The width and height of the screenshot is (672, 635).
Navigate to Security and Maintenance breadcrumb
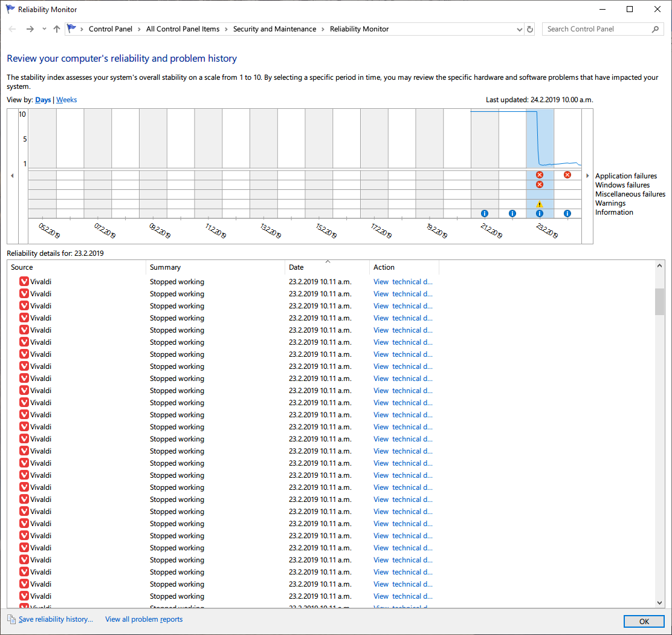(274, 29)
